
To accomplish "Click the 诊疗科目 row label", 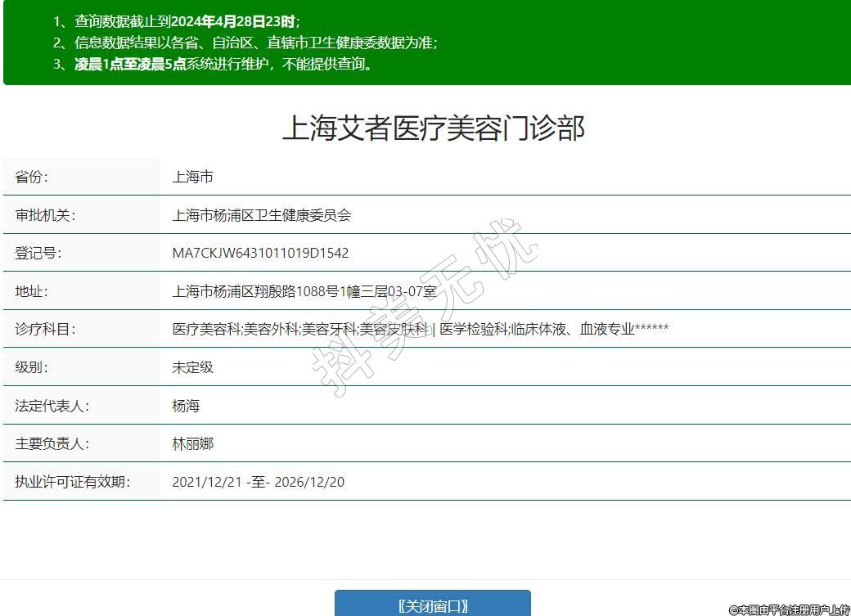I will click(x=45, y=329).
